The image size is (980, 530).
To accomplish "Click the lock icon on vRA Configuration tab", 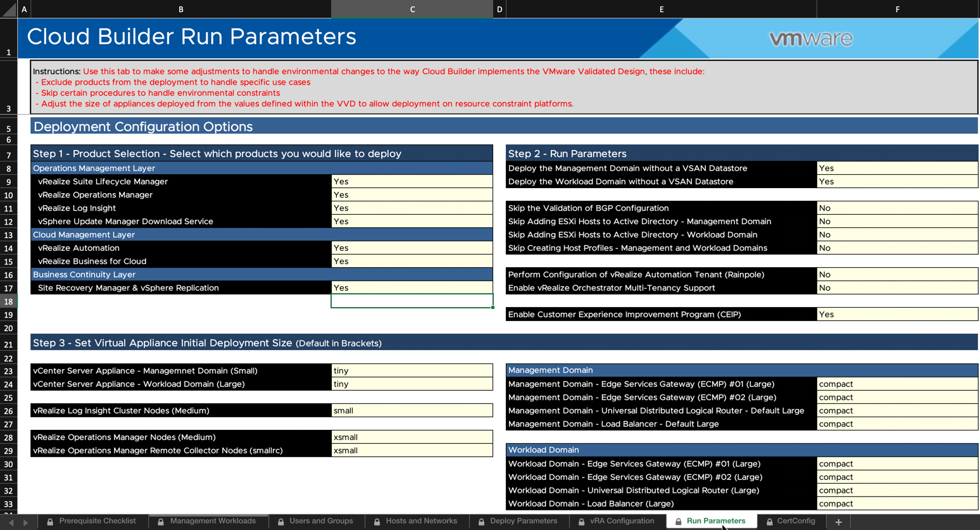I will (581, 522).
